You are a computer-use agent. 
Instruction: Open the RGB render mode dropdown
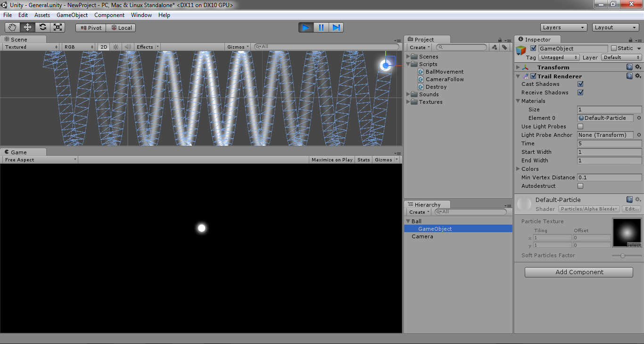pyautogui.click(x=79, y=47)
